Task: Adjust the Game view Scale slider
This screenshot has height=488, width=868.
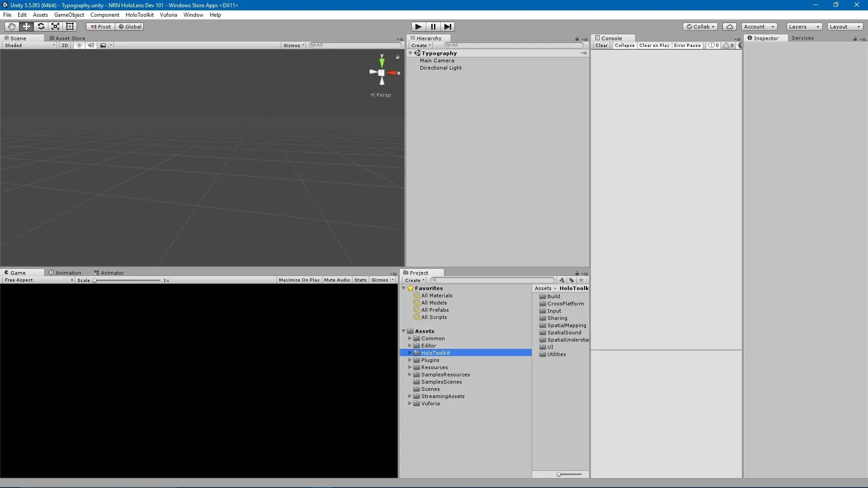Action: click(x=127, y=281)
